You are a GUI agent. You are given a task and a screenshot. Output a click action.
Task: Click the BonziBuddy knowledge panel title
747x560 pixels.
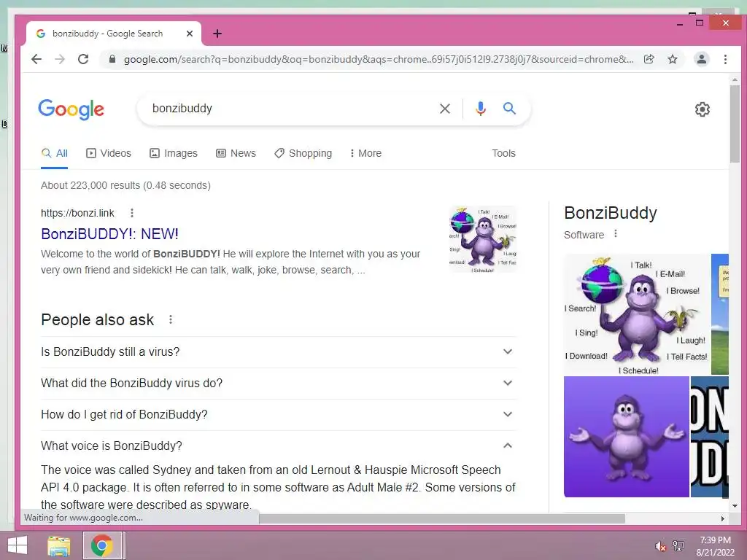[x=611, y=213]
